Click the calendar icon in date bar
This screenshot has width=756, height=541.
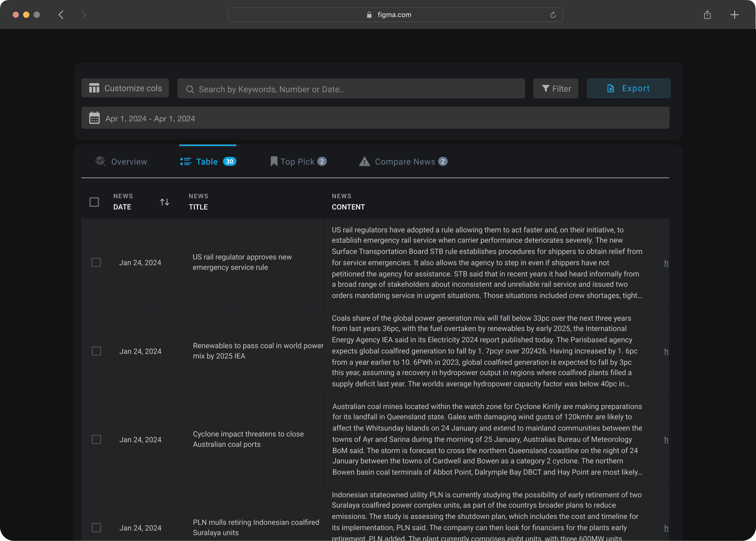pyautogui.click(x=94, y=118)
